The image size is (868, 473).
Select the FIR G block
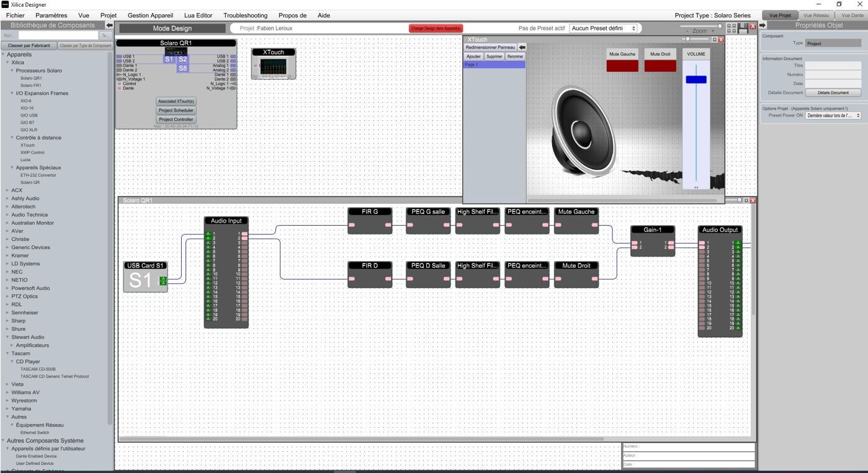coord(369,221)
